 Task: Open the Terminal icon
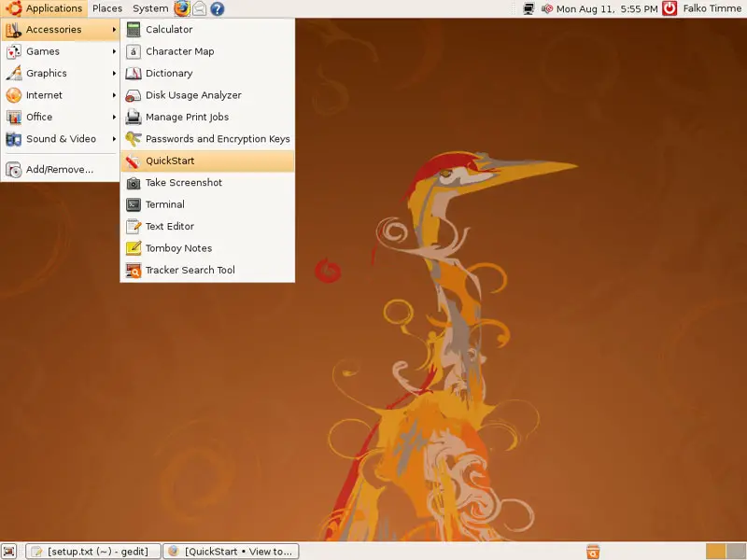(x=134, y=204)
